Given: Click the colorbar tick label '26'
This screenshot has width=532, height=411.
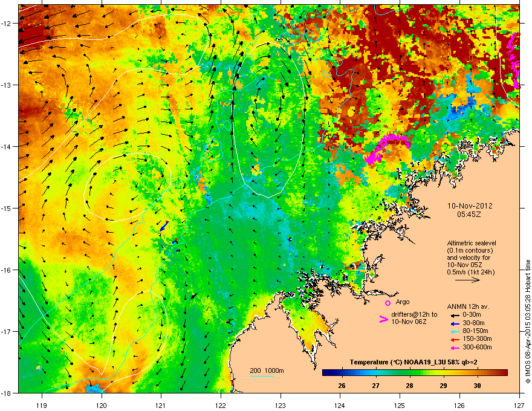Looking at the screenshot, I should (x=342, y=386).
